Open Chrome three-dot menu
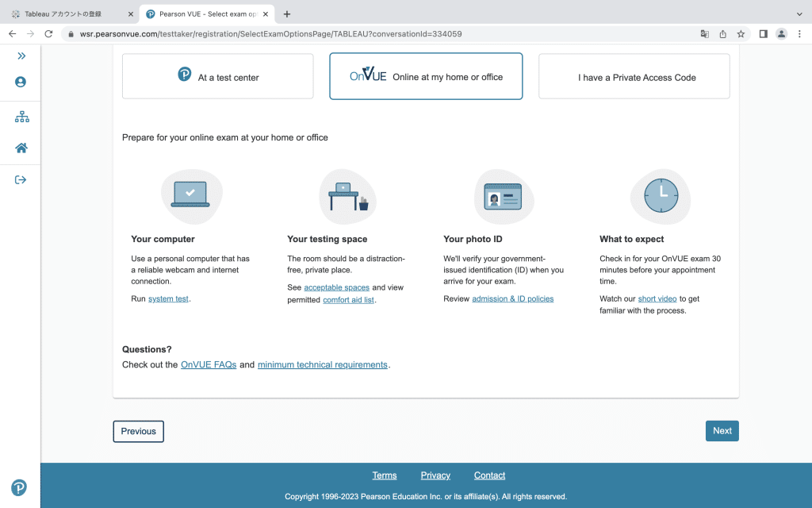The image size is (812, 508). click(799, 33)
